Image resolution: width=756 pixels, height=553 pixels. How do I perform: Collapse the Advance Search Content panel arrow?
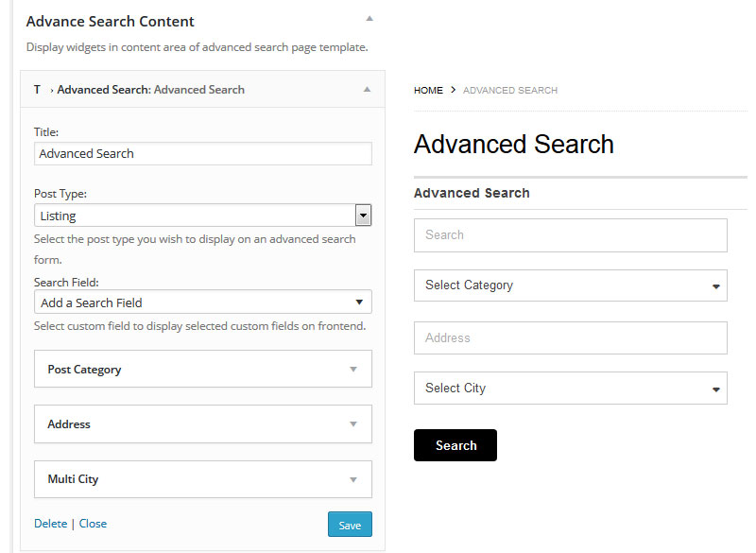[x=369, y=19]
